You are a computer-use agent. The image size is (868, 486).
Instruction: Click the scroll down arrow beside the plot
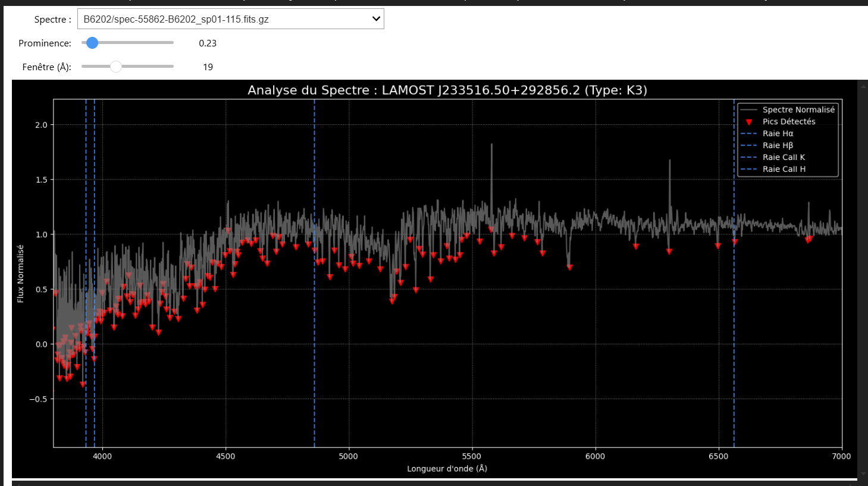click(863, 474)
